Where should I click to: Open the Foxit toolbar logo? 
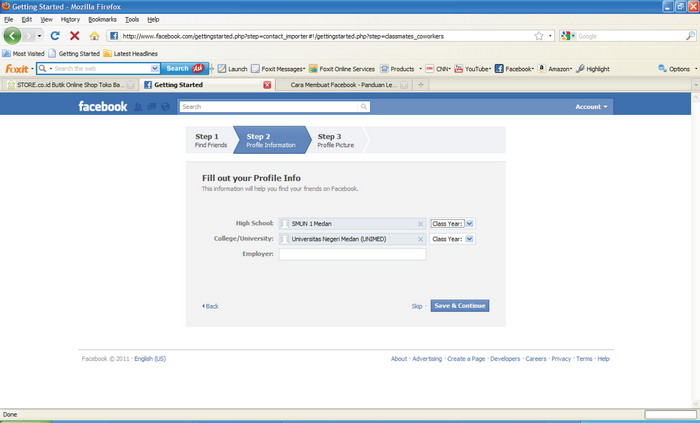point(17,69)
